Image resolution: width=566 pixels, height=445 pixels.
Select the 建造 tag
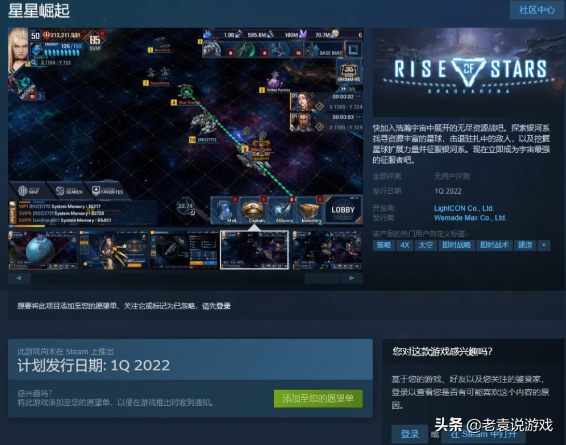point(525,245)
